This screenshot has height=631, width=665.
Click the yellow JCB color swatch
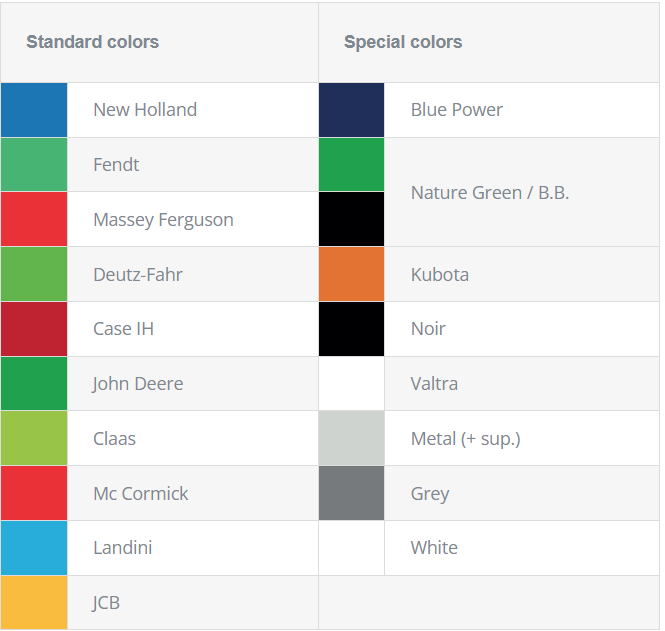tap(34, 602)
